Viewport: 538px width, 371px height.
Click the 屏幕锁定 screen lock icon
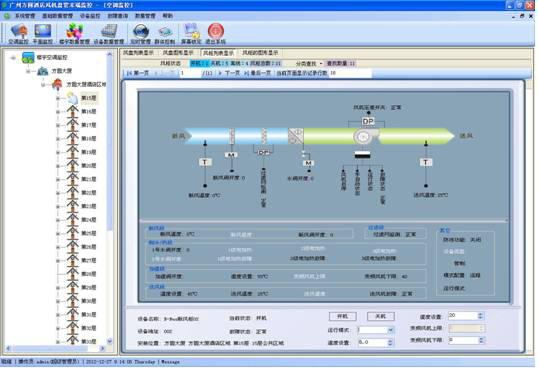pyautogui.click(x=191, y=31)
